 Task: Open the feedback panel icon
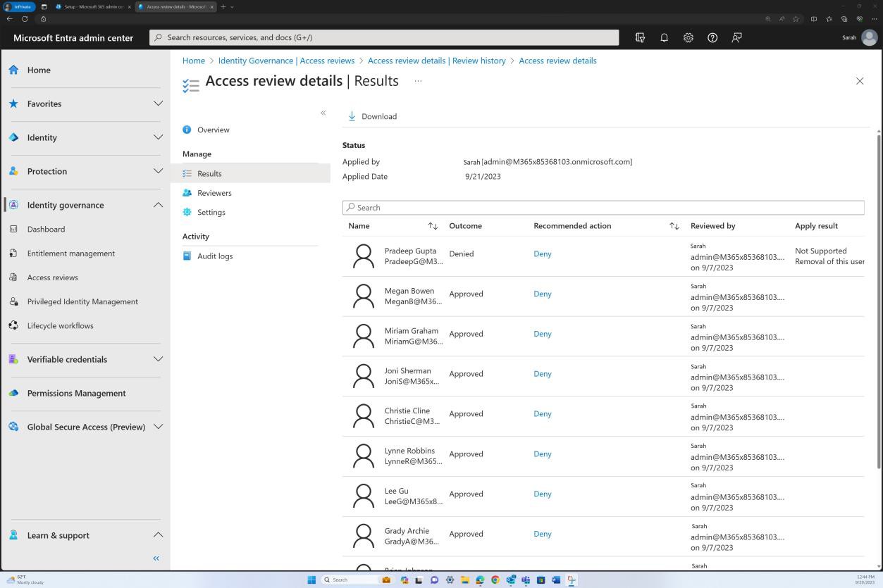tap(736, 37)
